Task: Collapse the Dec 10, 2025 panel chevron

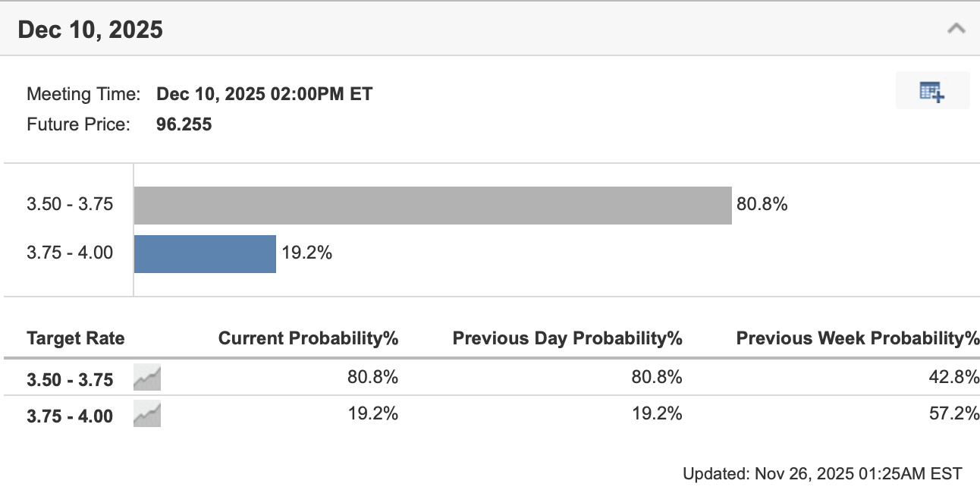Action: click(956, 30)
